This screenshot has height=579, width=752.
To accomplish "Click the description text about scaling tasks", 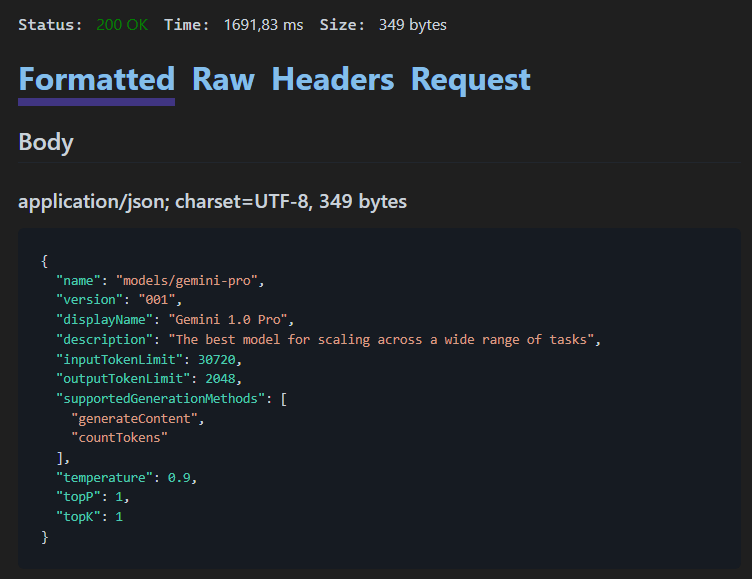I will point(384,339).
